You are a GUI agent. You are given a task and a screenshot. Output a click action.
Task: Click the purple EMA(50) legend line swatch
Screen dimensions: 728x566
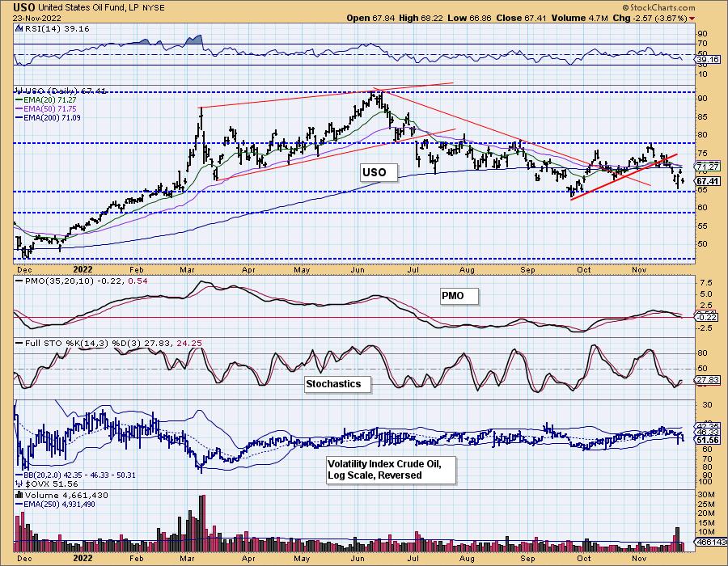pos(19,108)
